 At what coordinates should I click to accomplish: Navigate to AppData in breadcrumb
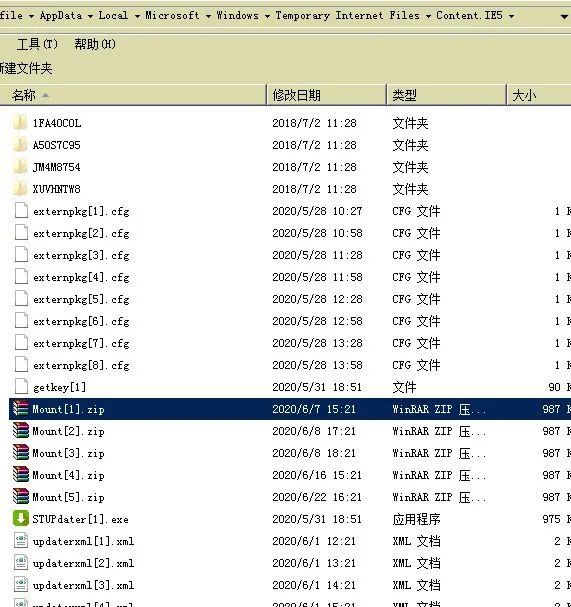[61, 15]
